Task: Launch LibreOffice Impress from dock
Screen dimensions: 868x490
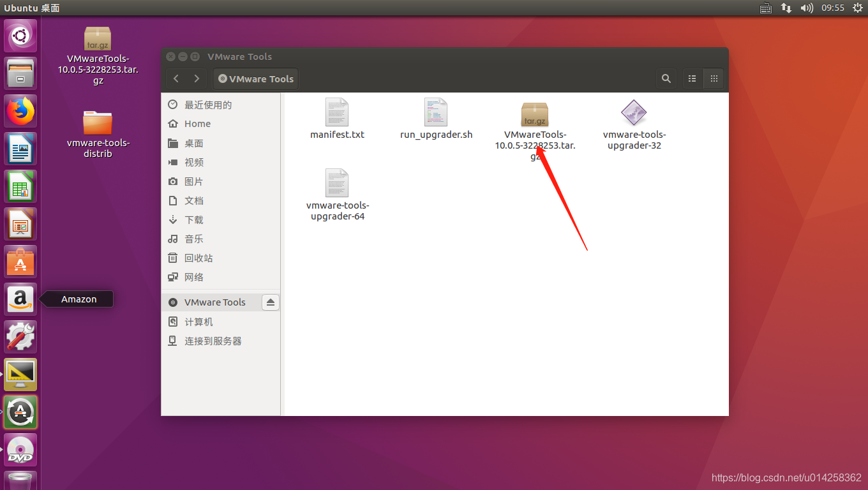Action: tap(20, 224)
